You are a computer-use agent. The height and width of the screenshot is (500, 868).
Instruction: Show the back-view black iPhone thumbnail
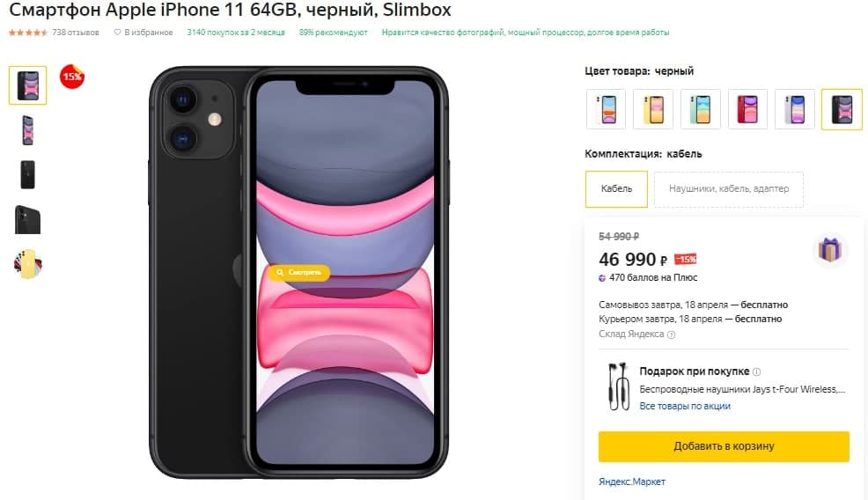27,175
